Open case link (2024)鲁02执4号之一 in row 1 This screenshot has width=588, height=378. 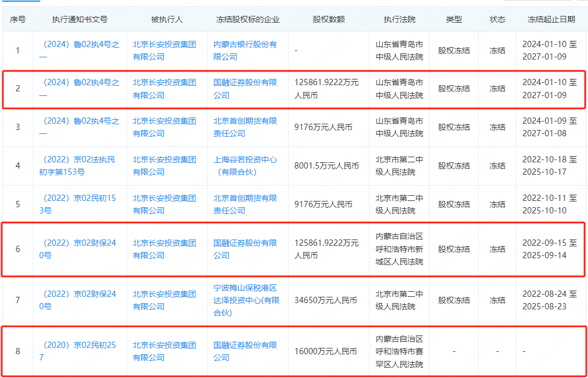pyautogui.click(x=79, y=51)
